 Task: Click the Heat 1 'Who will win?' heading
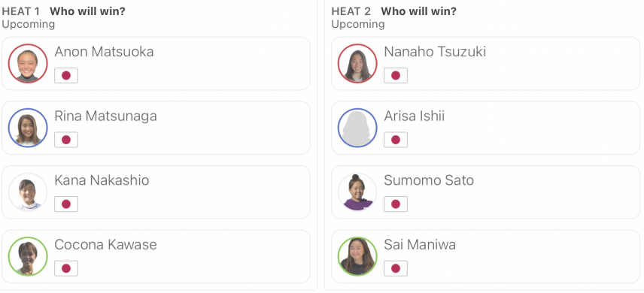tap(87, 11)
